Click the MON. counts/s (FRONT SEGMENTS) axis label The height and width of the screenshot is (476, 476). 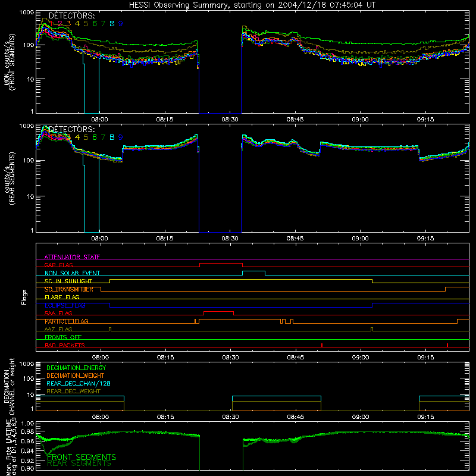(9, 62)
